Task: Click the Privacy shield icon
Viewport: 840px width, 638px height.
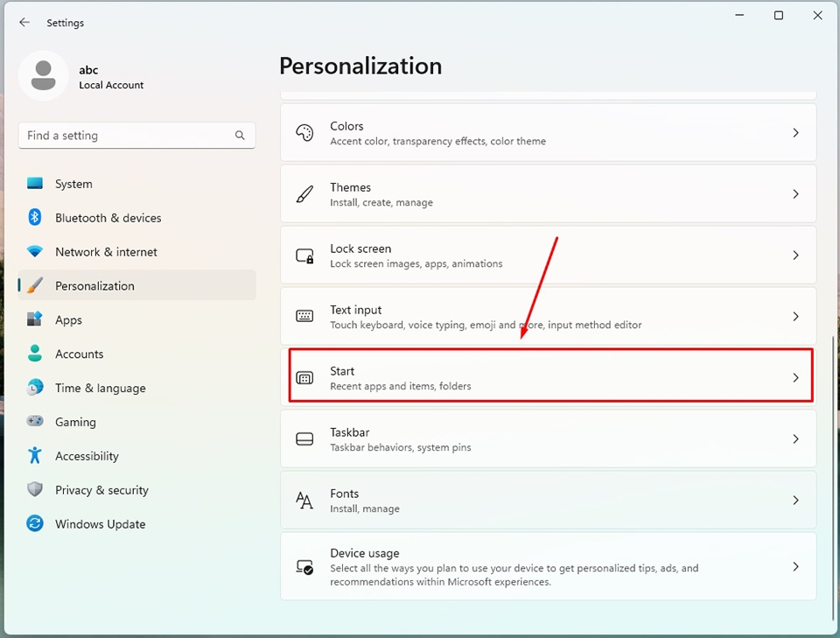Action: (35, 489)
